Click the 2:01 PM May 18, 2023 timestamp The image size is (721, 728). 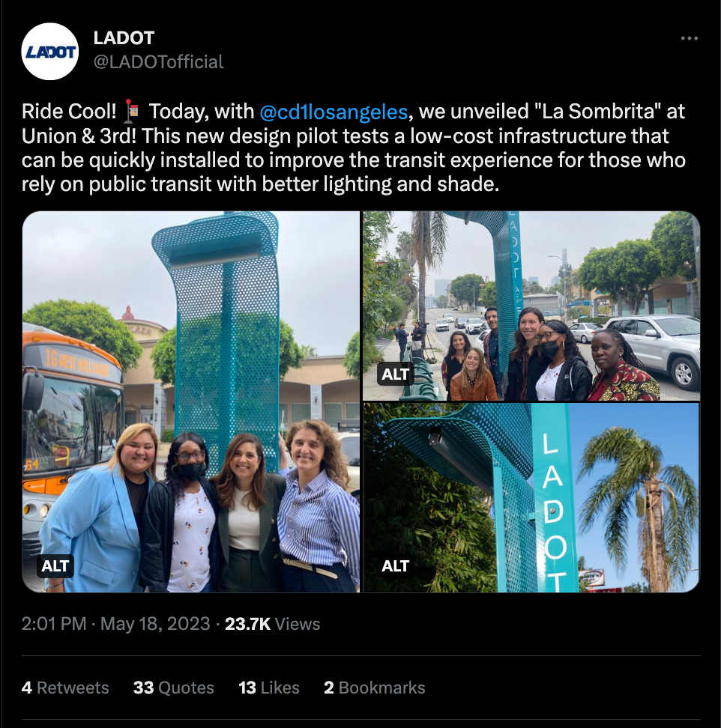coord(115,624)
